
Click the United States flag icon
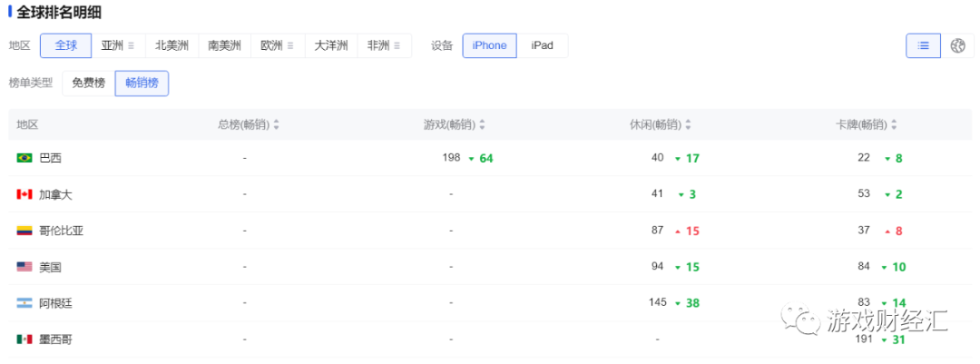tap(24, 267)
